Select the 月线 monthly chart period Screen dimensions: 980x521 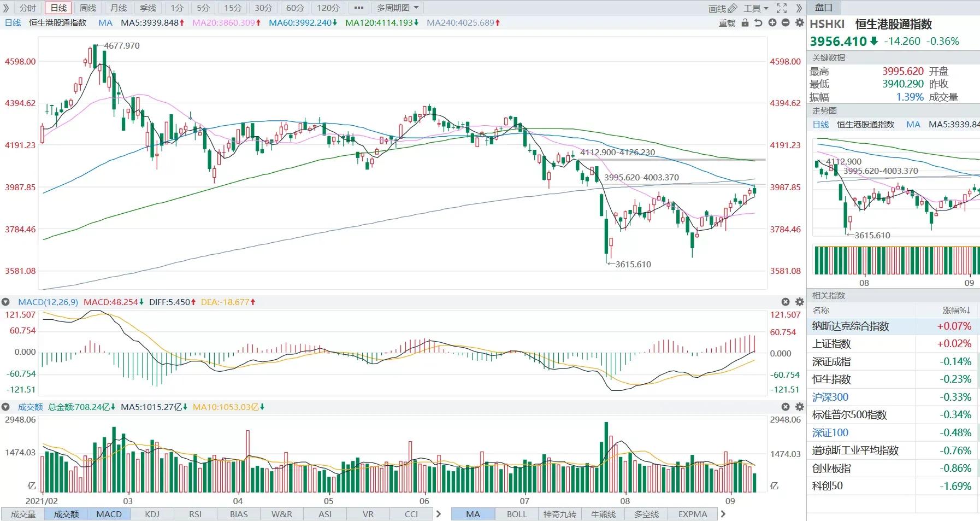tap(118, 8)
